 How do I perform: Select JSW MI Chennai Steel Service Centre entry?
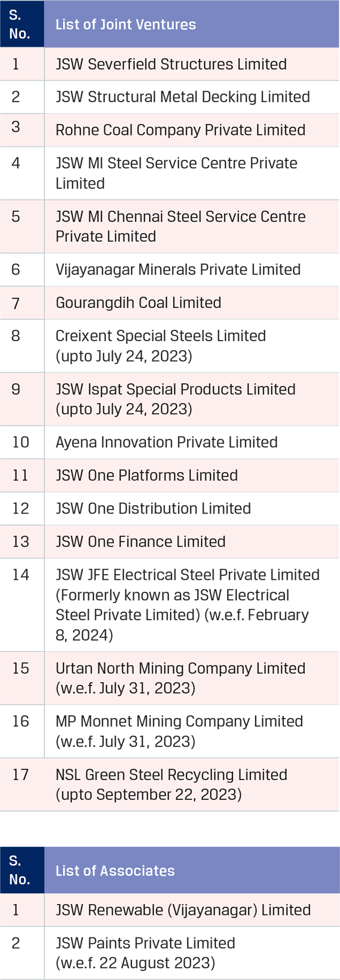[180, 226]
